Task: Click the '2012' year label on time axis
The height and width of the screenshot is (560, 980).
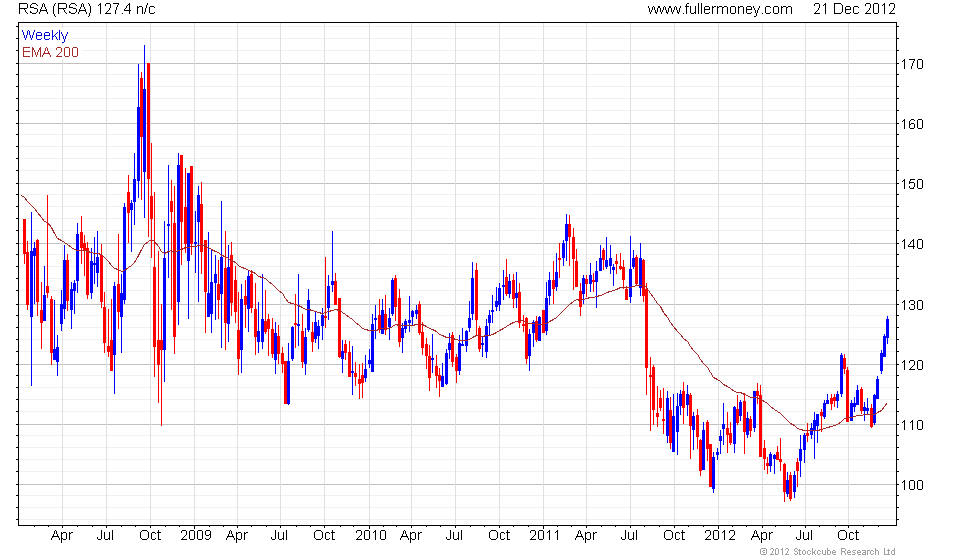Action: tap(720, 536)
